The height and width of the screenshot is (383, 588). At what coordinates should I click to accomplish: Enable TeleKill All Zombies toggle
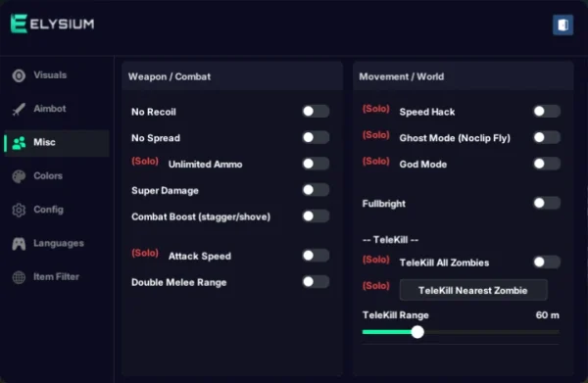(547, 262)
